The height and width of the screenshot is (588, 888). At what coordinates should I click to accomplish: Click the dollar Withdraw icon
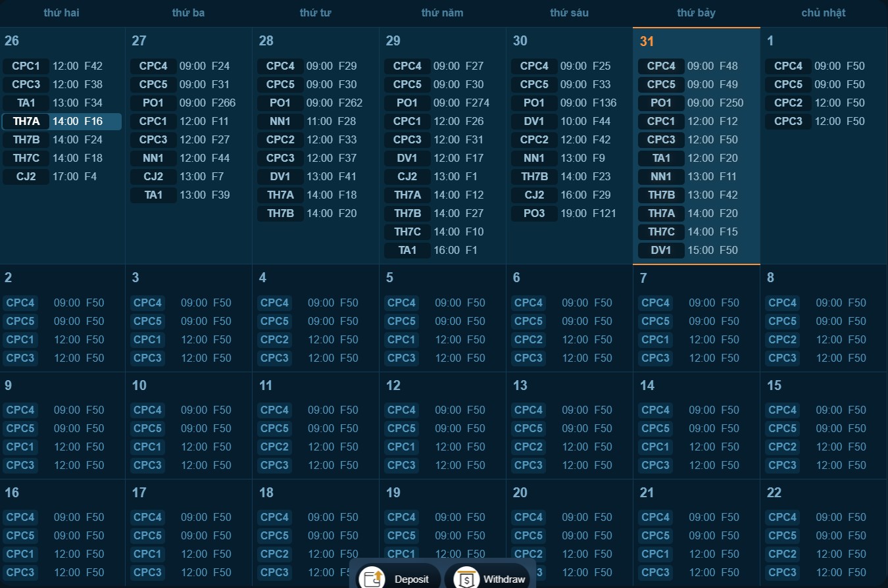coord(466,578)
